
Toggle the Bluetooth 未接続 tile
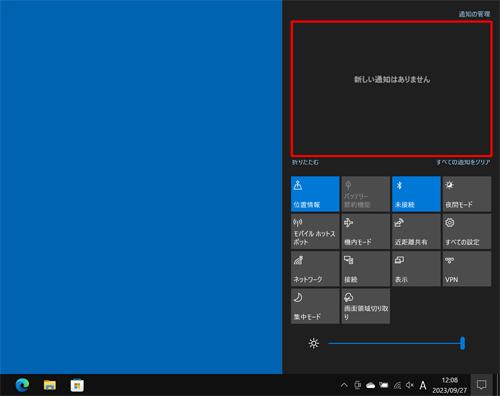(x=416, y=194)
